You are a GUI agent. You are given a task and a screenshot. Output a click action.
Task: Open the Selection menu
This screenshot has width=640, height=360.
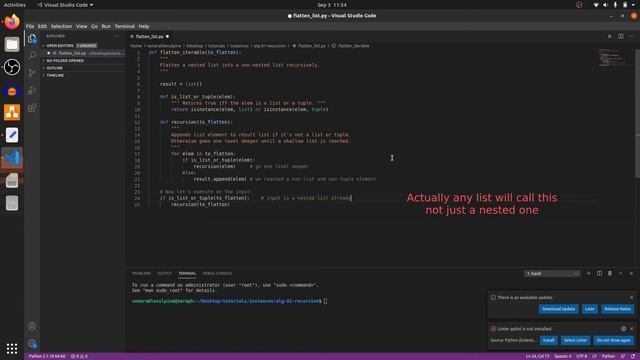click(61, 26)
